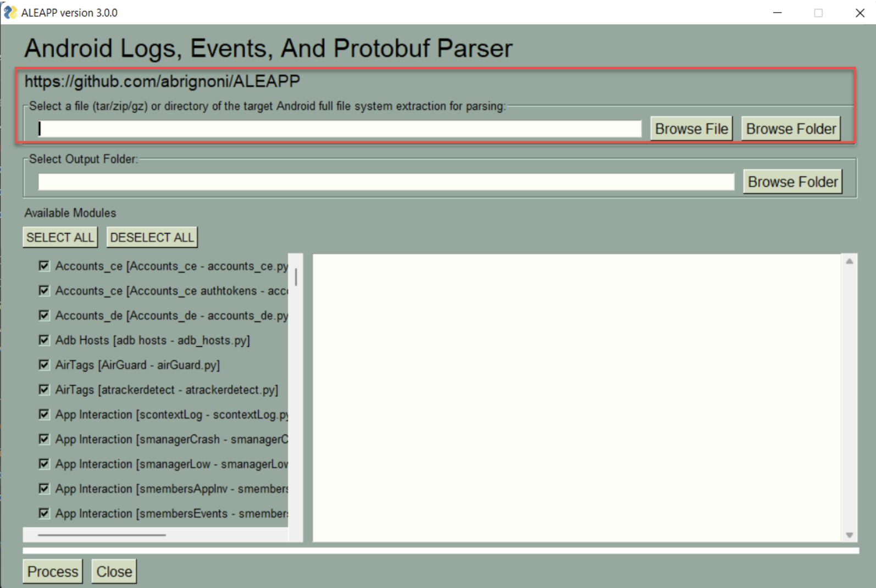Click the module list vertical scrollbar thumb
Image resolution: width=876 pixels, height=588 pixels.
pos(296,277)
